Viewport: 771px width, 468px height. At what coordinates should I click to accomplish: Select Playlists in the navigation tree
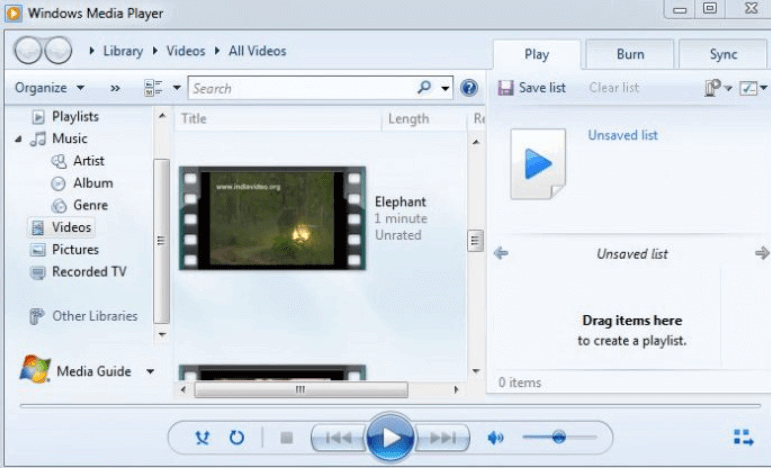tap(75, 117)
